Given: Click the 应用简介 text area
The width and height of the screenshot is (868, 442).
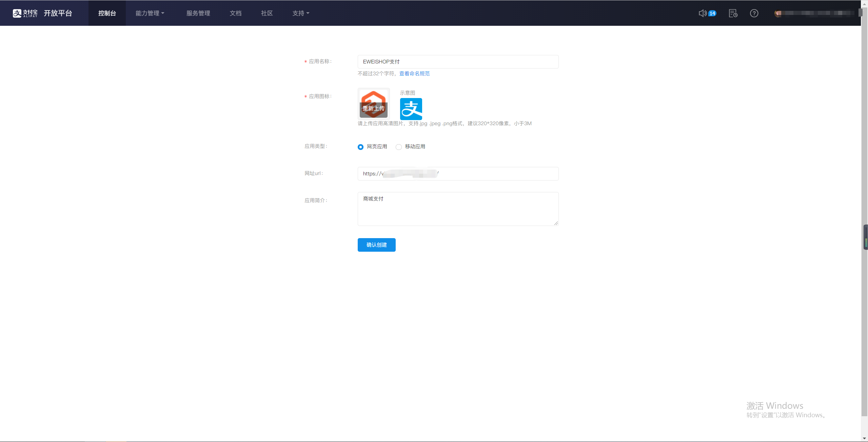Looking at the screenshot, I should (458, 209).
